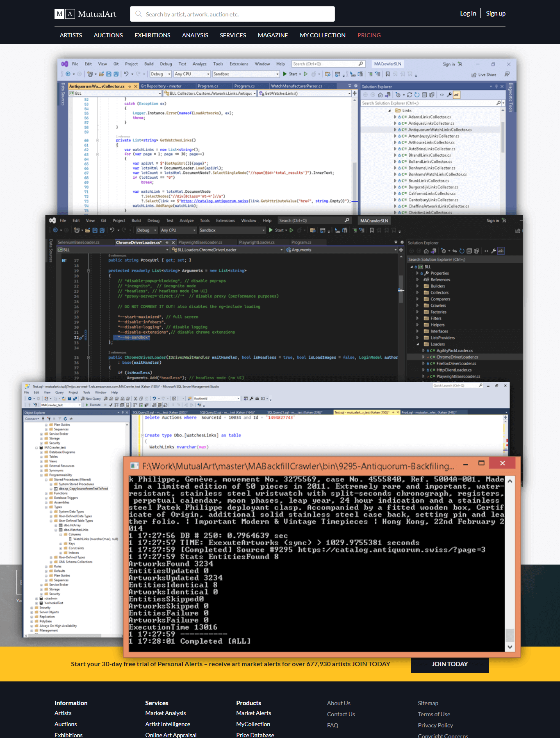Image resolution: width=560 pixels, height=738 pixels.
Task: Collapse Links folder in light Visual Studio Solution Explorer
Action: pyautogui.click(x=389, y=111)
